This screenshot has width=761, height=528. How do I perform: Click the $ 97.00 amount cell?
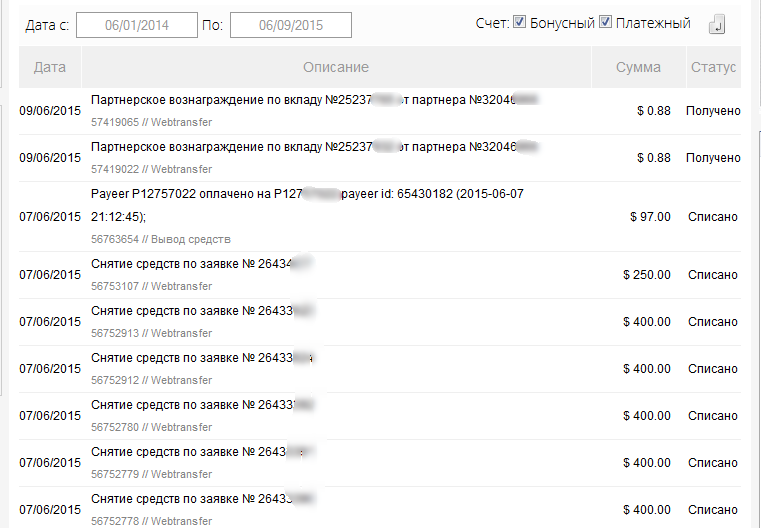coord(650,217)
